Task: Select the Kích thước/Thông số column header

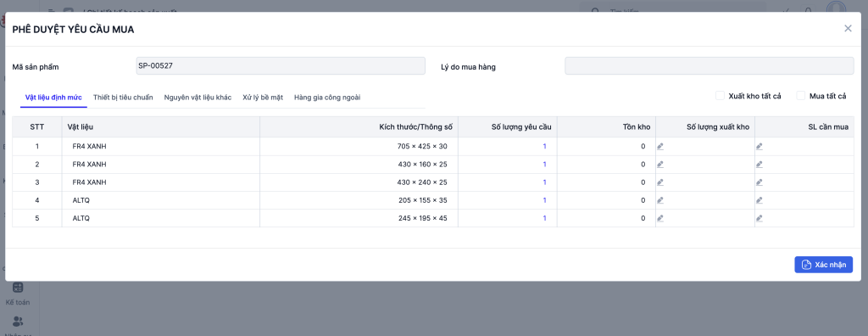Action: click(359, 127)
